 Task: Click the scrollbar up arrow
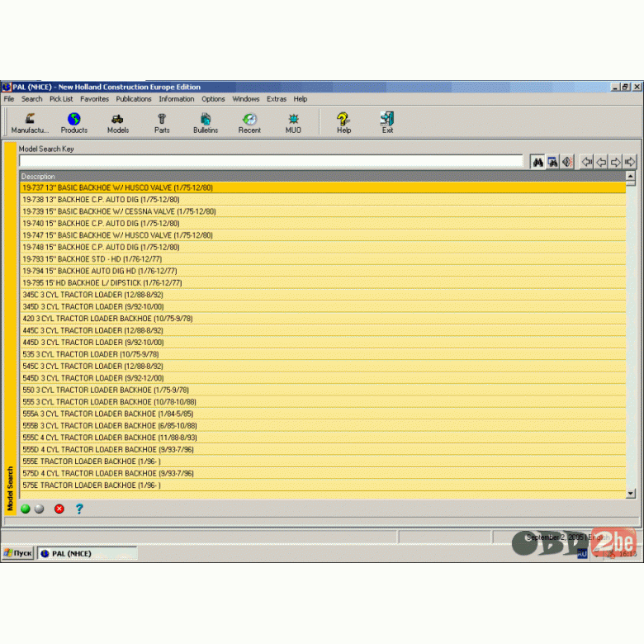(x=631, y=176)
